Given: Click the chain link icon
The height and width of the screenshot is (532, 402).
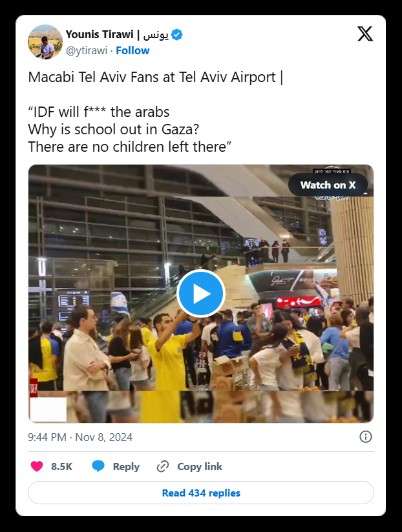Looking at the screenshot, I should [x=163, y=467].
